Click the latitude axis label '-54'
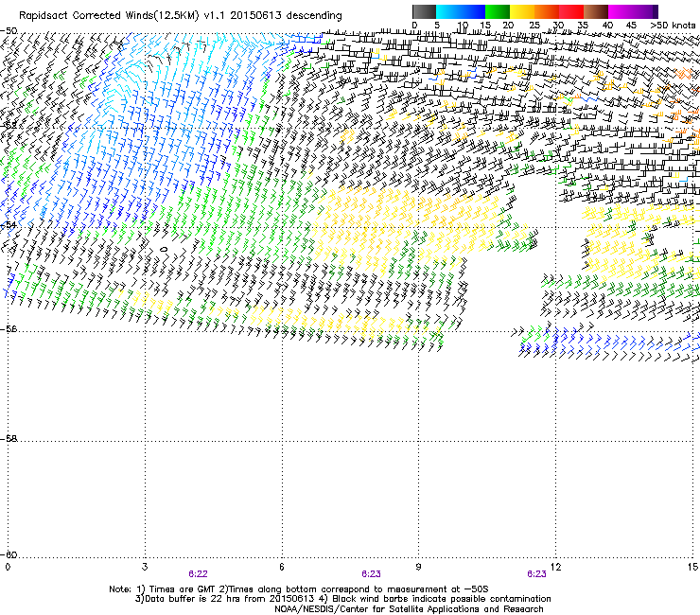The height and width of the screenshot is (615, 700). pyautogui.click(x=9, y=225)
